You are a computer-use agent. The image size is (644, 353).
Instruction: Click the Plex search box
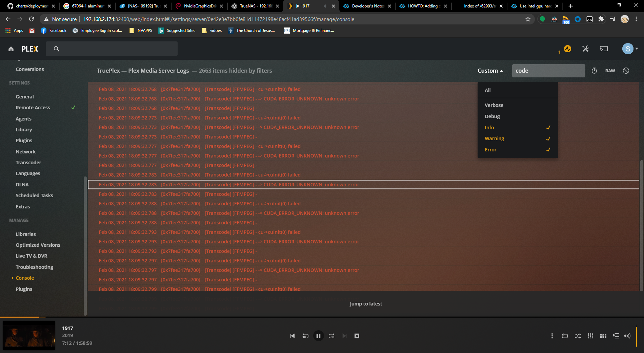(112, 49)
